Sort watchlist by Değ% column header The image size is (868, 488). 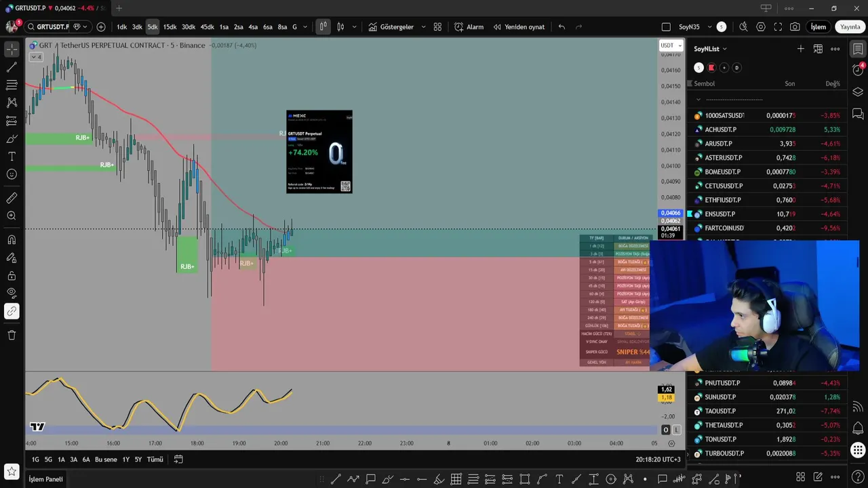(833, 83)
